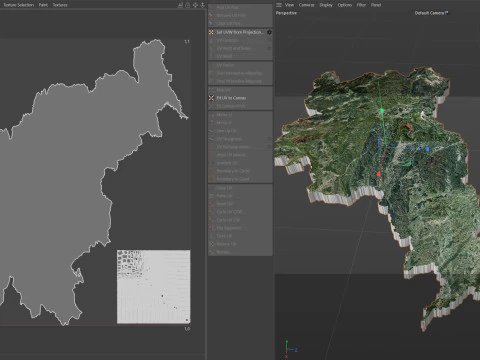
Task: Click the viewport world axis indicator
Action: point(290,349)
